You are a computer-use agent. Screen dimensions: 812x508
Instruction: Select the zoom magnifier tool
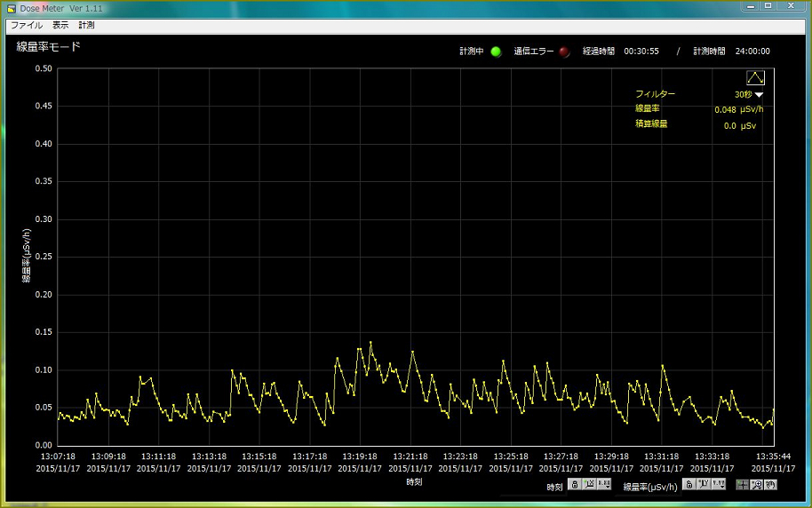point(757,484)
